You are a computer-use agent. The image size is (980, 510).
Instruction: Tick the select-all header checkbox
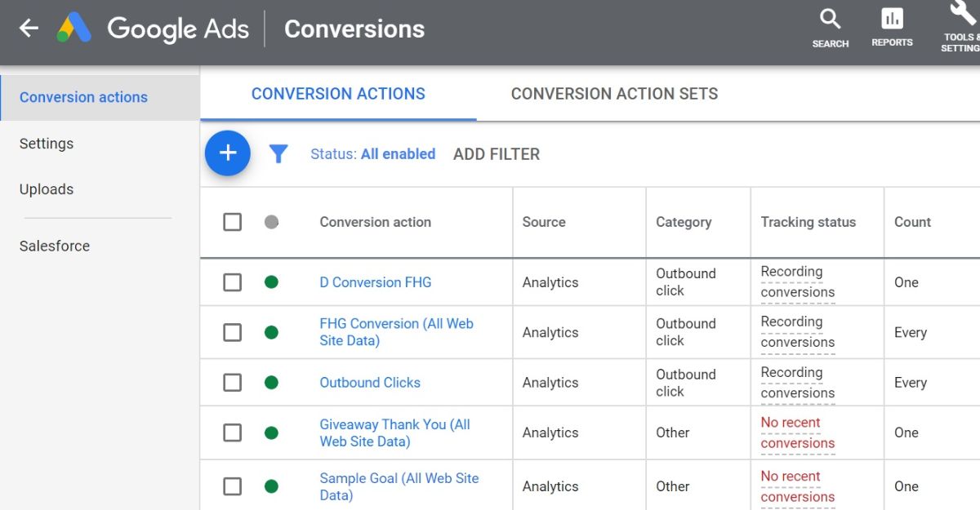[233, 222]
